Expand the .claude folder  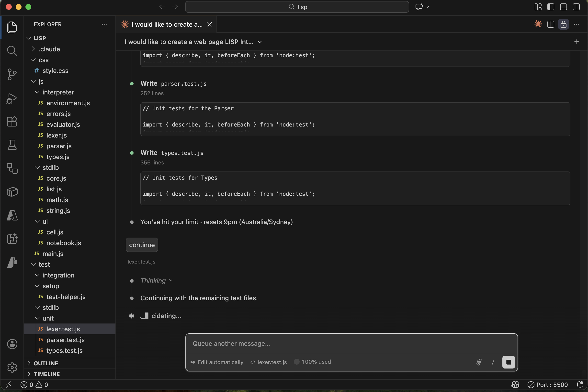49,49
